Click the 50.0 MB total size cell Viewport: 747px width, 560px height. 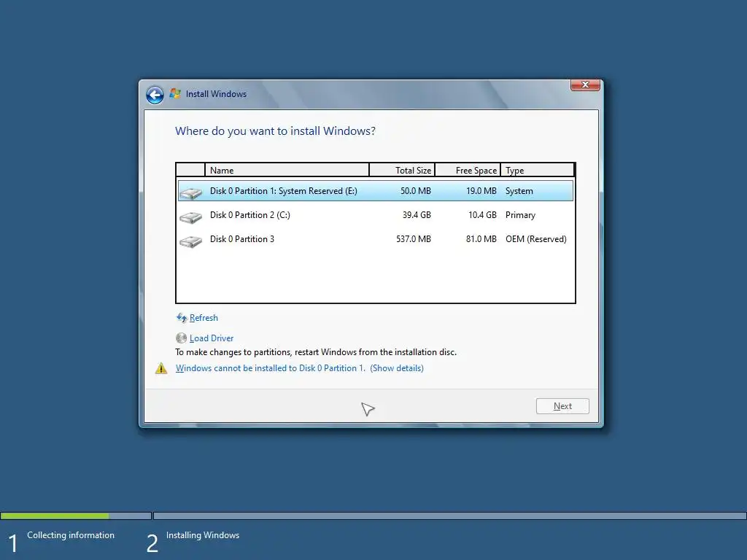pos(415,191)
